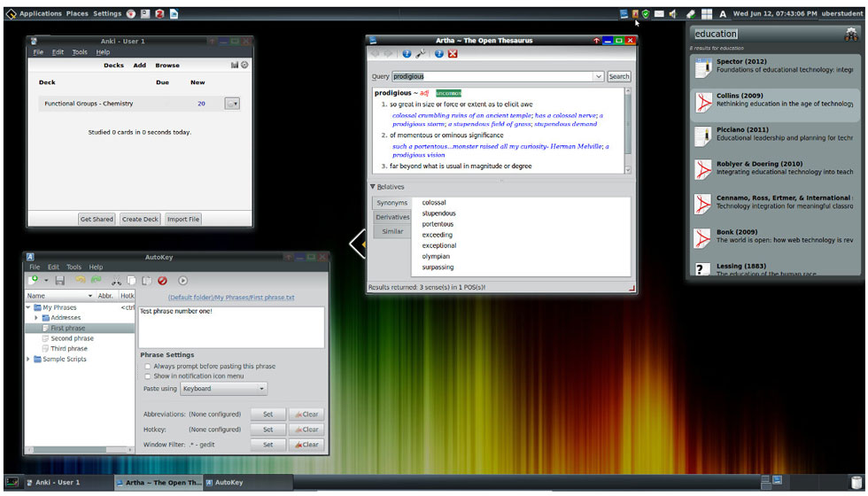Screen dimensions: 868x496
Task: Click the speaker volume icon in top panel
Action: point(672,14)
